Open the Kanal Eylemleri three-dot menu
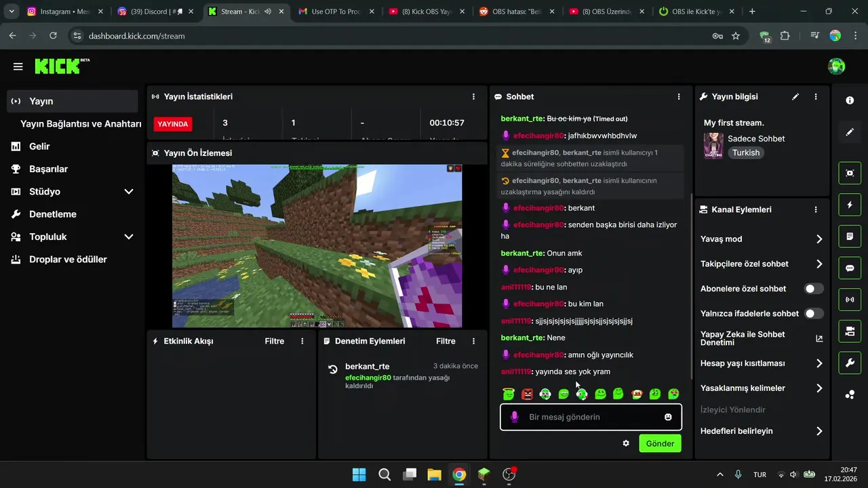Viewport: 868px width, 488px height. (x=816, y=210)
